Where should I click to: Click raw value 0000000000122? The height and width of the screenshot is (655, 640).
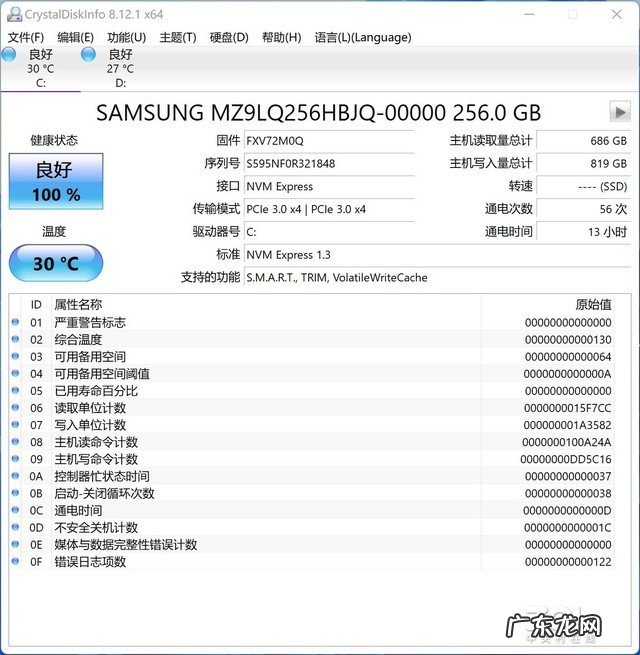coord(568,562)
